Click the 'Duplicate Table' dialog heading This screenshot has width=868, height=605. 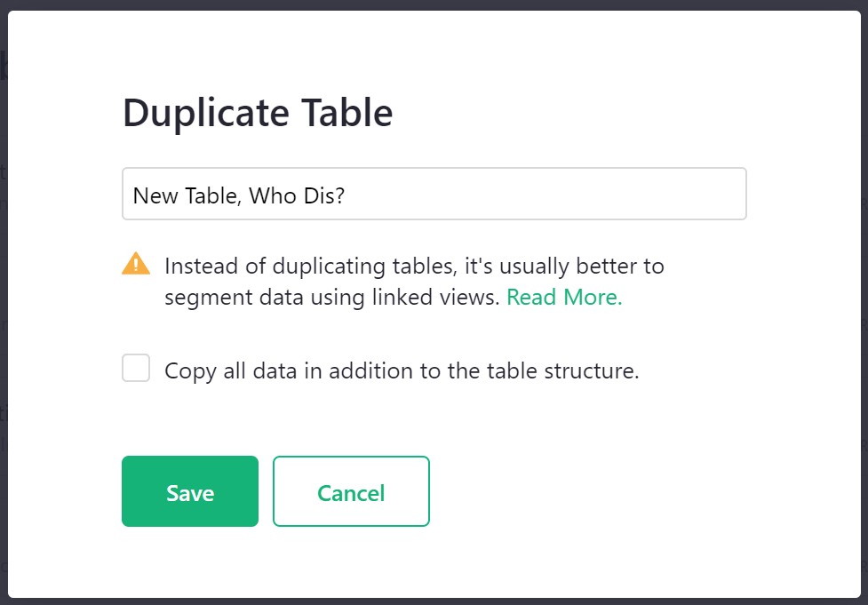257,113
